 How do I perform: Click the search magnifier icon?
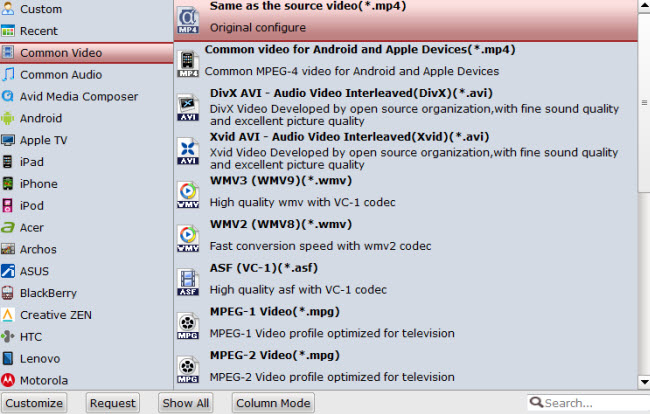[x=536, y=402]
